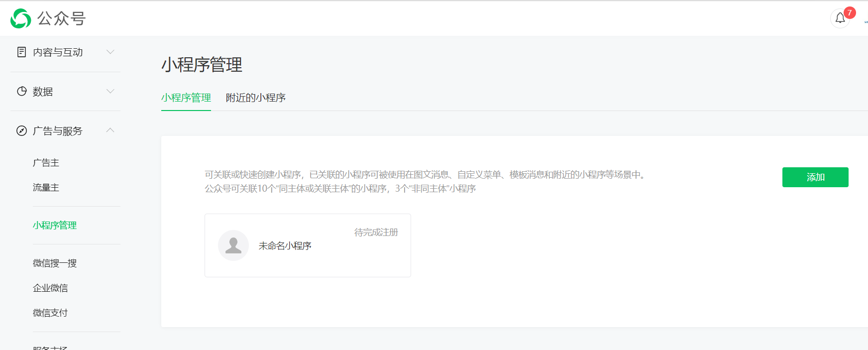868x350 pixels.
Task: Go to 广告主 in sidebar
Action: click(46, 163)
